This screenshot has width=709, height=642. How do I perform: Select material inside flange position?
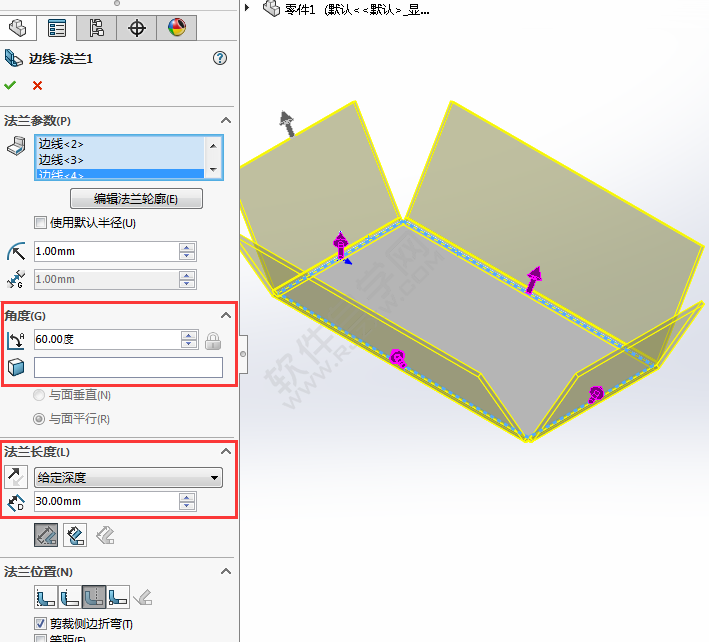point(46,597)
